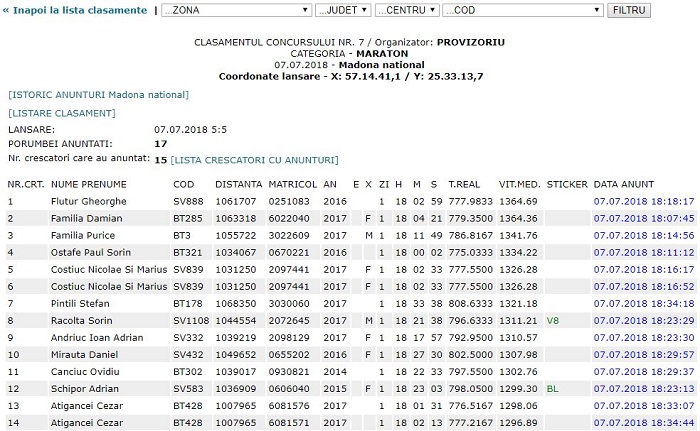Click the DATA ANUNT column header
The width and height of the screenshot is (700, 431).
[x=623, y=184]
